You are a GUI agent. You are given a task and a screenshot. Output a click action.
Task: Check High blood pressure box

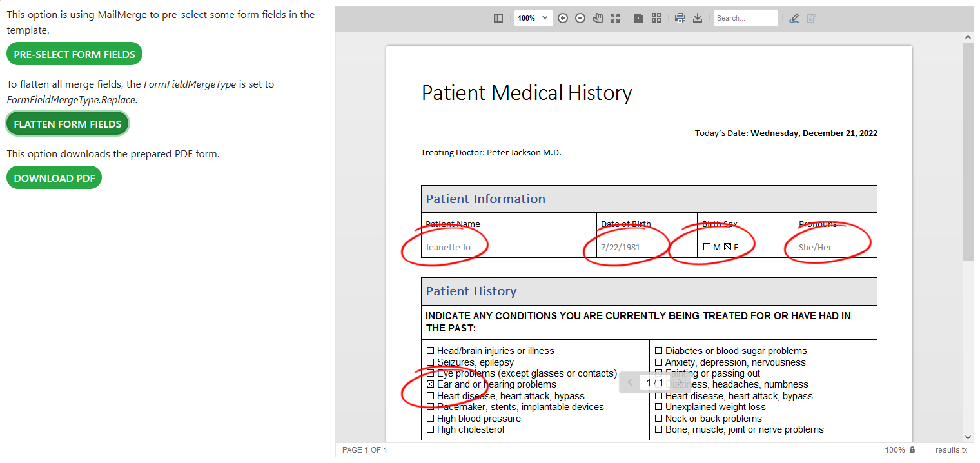pyautogui.click(x=431, y=419)
